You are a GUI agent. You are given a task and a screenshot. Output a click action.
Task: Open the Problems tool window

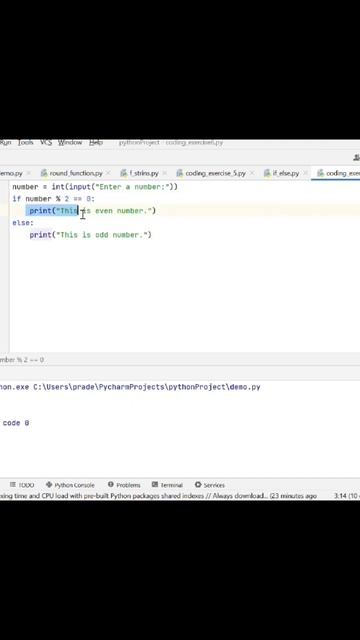(x=124, y=485)
